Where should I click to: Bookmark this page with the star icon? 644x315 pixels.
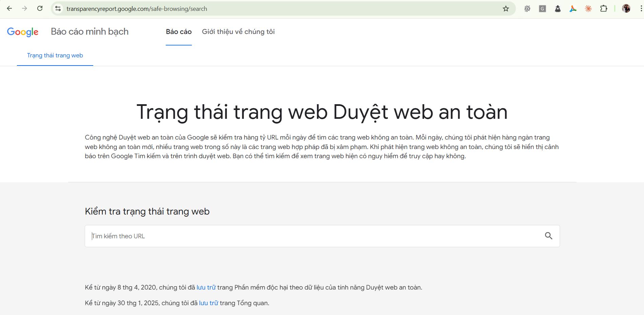pyautogui.click(x=505, y=8)
